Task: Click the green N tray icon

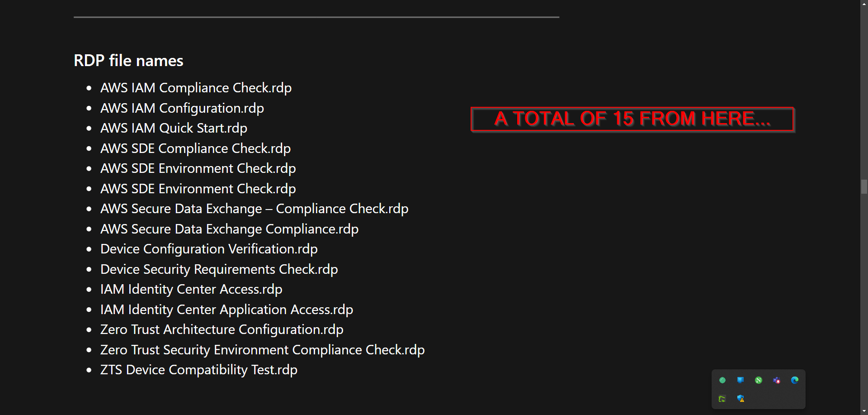Action: click(x=759, y=380)
